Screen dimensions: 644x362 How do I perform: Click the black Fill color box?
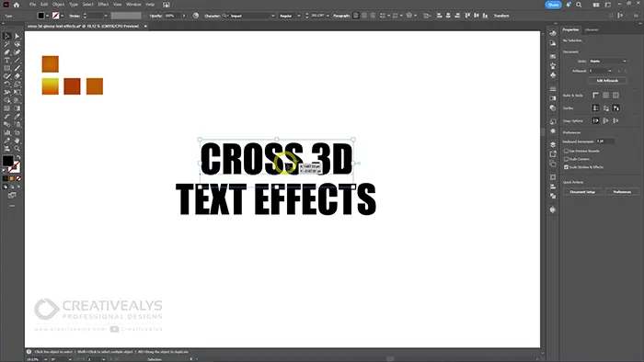pos(7,161)
